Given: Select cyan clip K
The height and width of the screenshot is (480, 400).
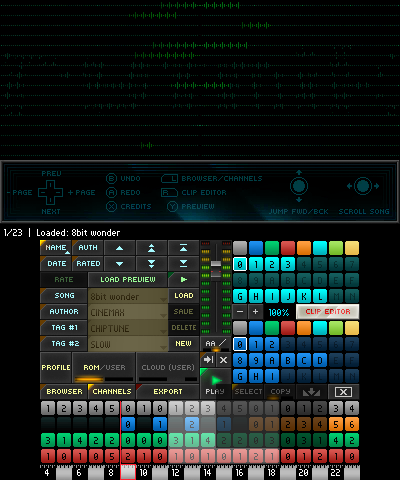Looking at the screenshot, I should tap(304, 296).
